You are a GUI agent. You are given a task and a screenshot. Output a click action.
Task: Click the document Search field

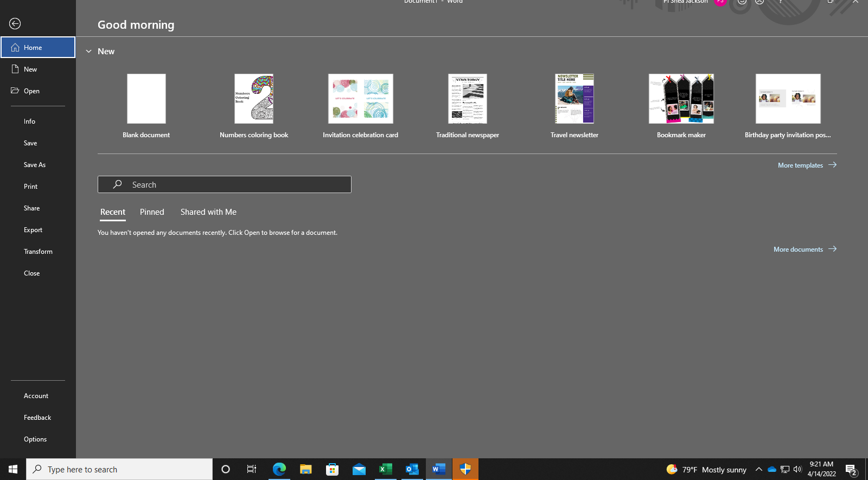point(225,184)
